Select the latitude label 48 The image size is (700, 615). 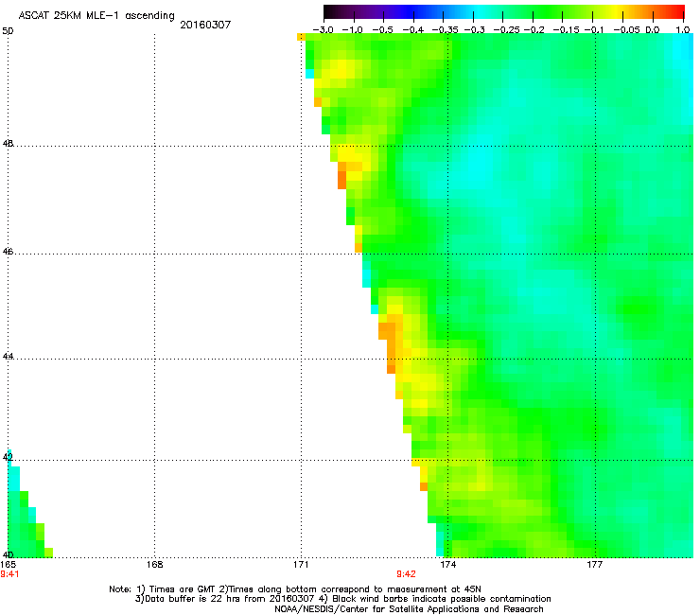[x=8, y=144]
